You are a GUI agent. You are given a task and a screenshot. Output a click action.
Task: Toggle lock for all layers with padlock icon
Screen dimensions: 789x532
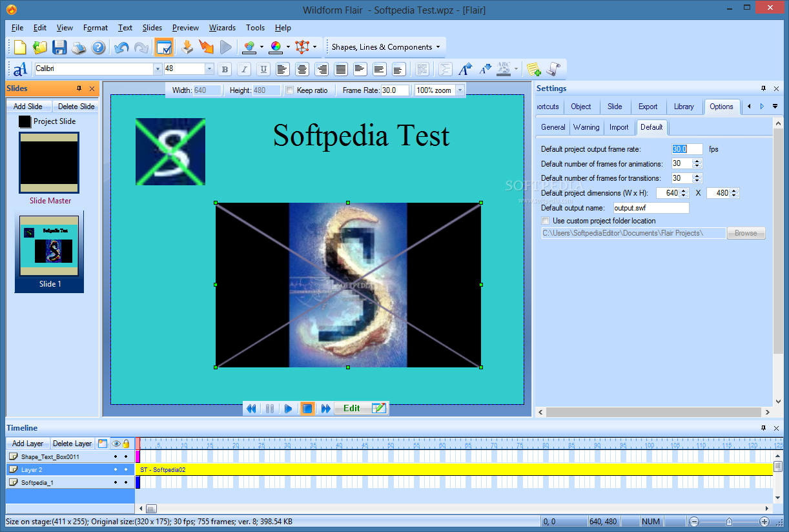pyautogui.click(x=126, y=444)
